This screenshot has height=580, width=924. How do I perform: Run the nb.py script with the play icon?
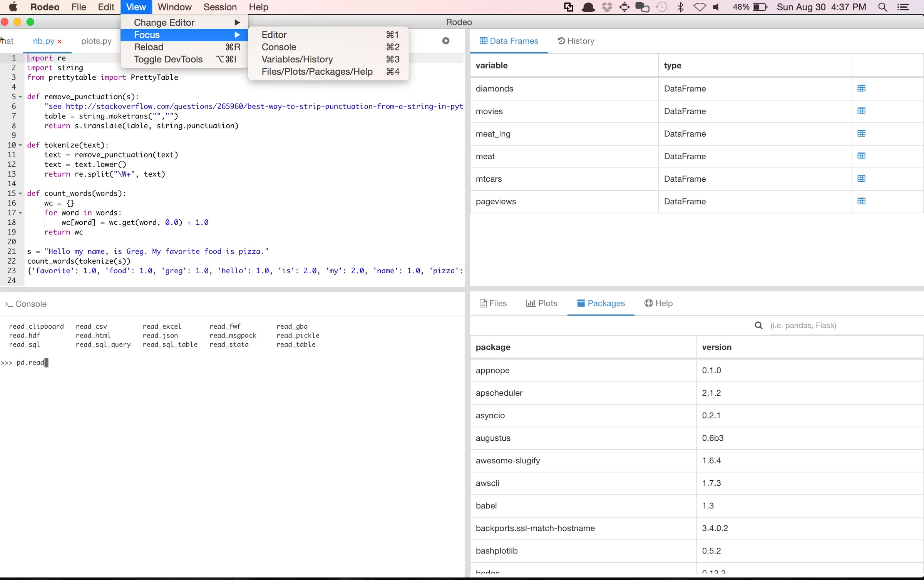445,40
